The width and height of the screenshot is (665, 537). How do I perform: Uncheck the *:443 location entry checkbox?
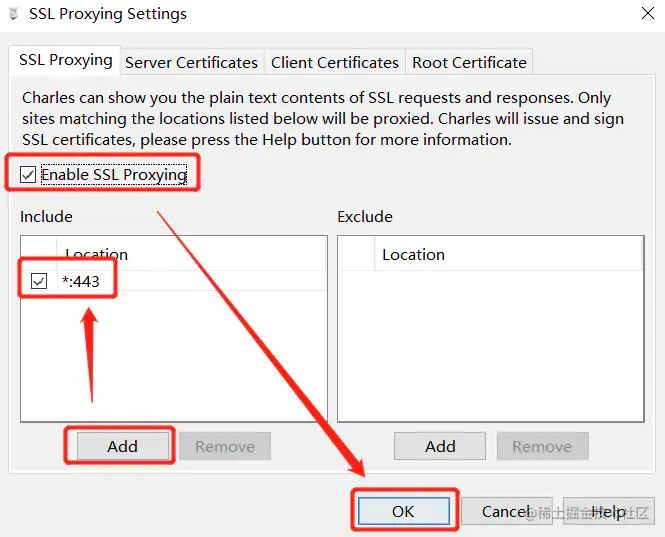pyautogui.click(x=39, y=281)
